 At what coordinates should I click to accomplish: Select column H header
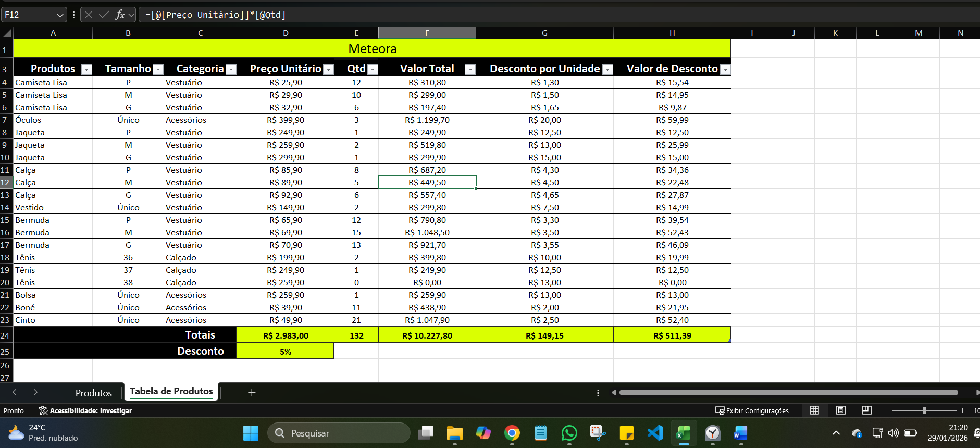tap(672, 33)
